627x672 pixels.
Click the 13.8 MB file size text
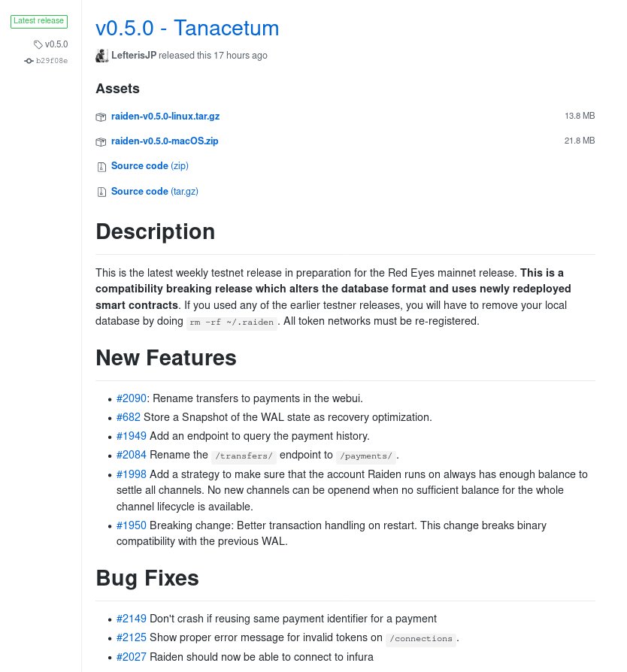tap(580, 117)
